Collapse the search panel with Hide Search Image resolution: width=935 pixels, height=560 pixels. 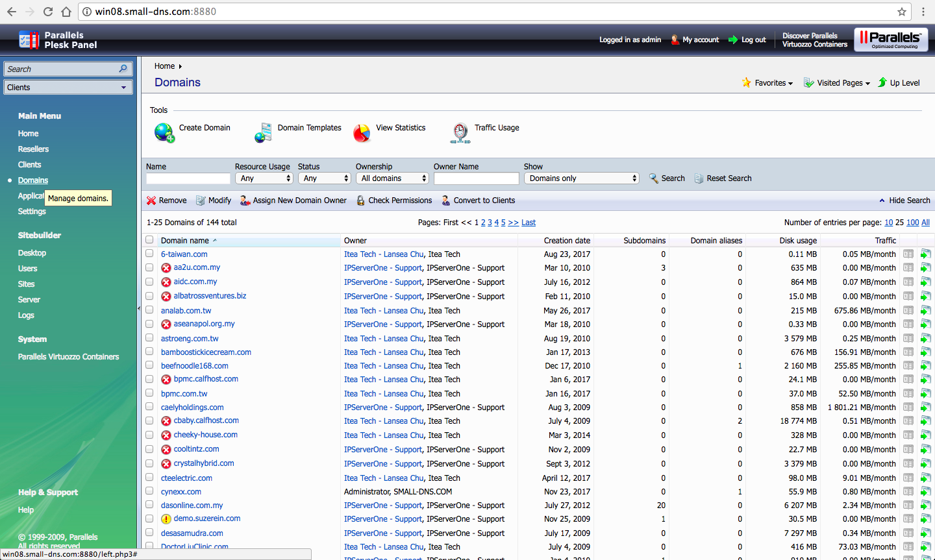point(909,201)
